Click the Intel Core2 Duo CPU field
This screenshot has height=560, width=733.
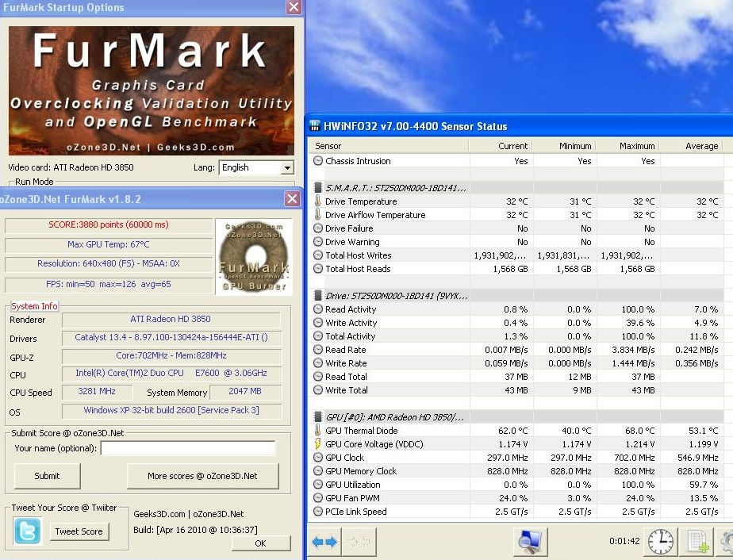tap(171, 374)
